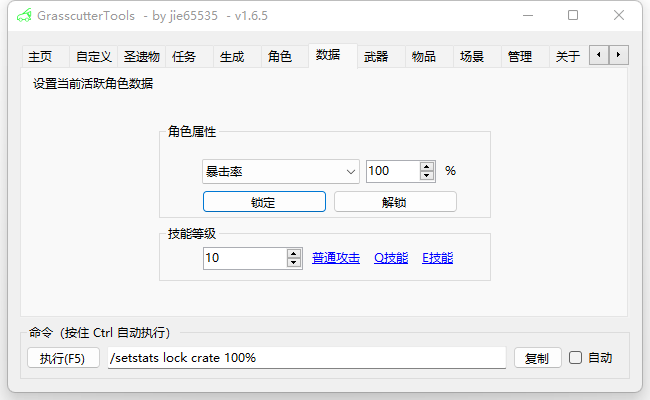Click the /setstats command text field
Viewport: 650px width, 400px height.
coord(306,358)
